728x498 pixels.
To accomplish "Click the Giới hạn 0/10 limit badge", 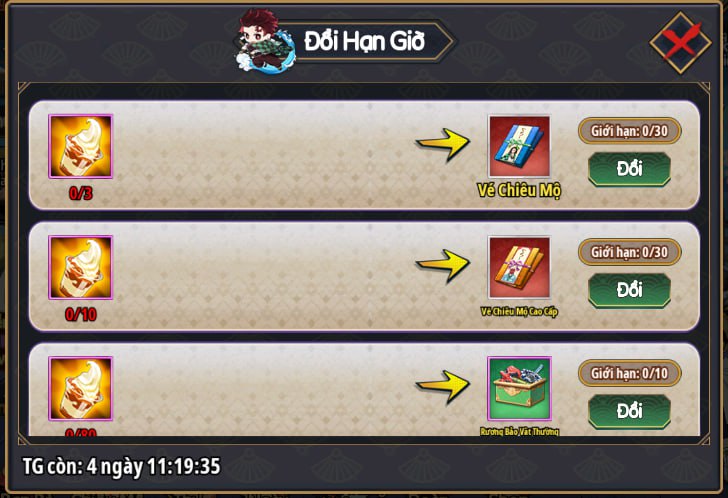I will (630, 373).
